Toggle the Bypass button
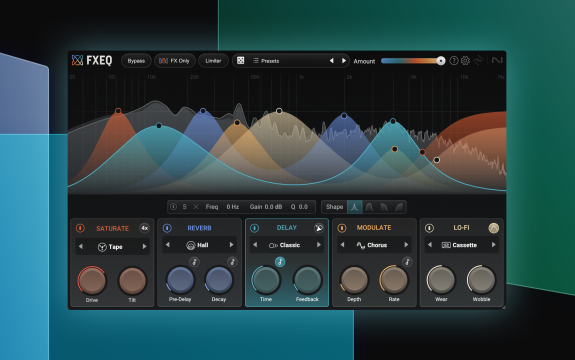Screen dimensions: 575x360 tap(136, 61)
